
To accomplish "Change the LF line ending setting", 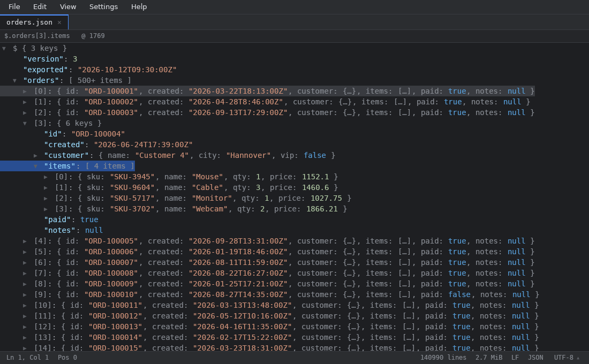I will pos(515,358).
